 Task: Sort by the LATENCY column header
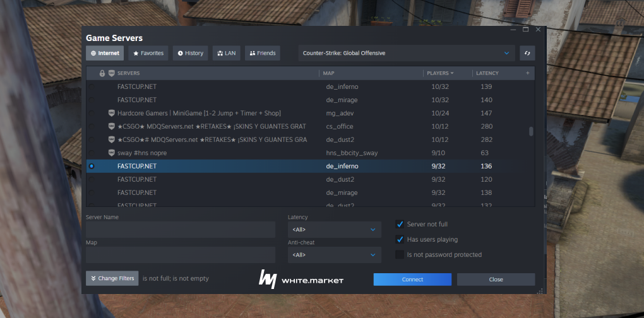coord(487,73)
